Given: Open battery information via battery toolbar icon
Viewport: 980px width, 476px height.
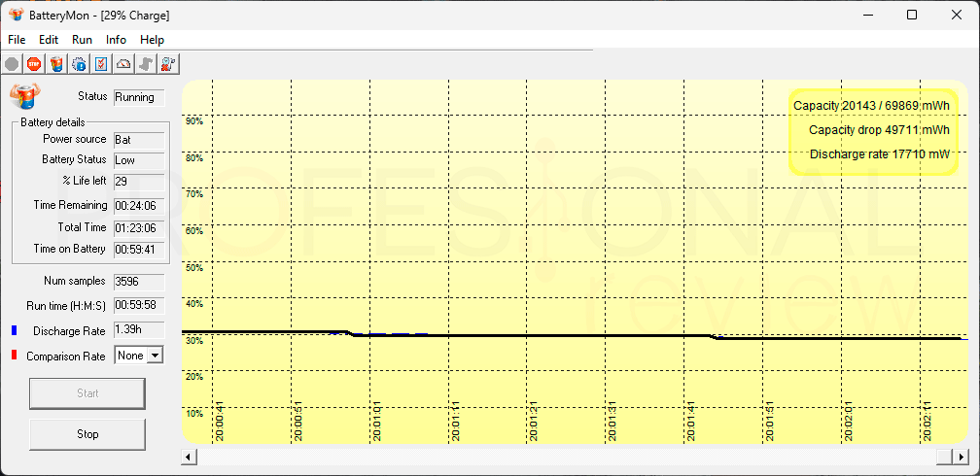Looking at the screenshot, I should pyautogui.click(x=56, y=64).
